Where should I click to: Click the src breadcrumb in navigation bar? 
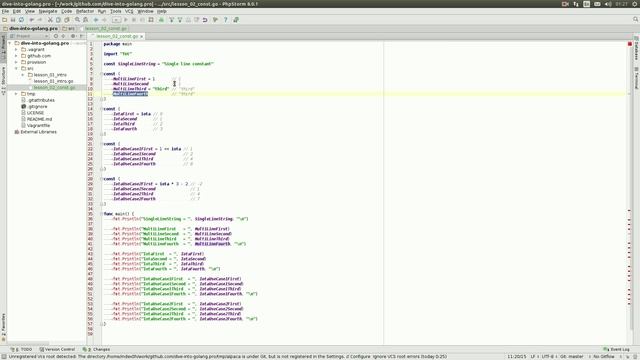point(69,29)
